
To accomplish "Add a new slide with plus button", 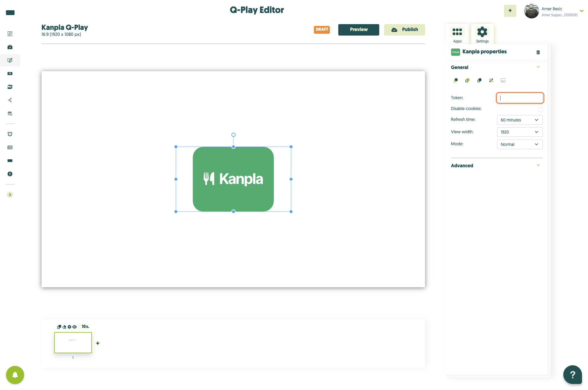I will point(98,343).
